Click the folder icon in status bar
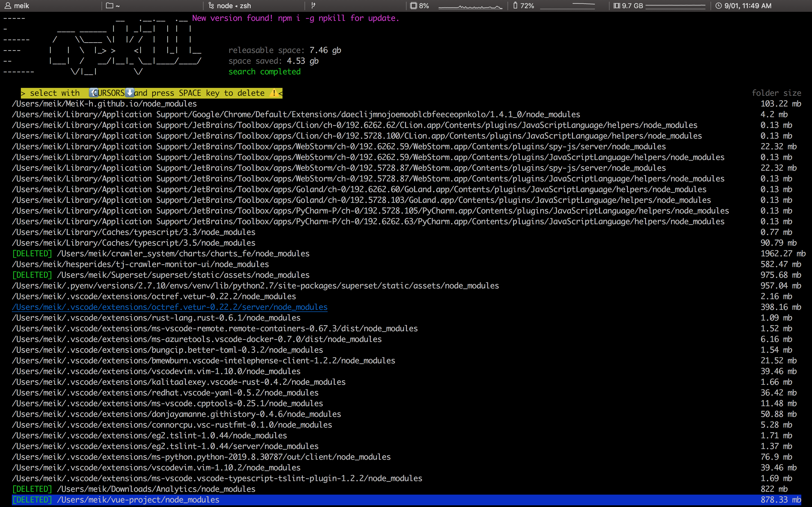Viewport: 812px width, 507px height. 109,6
